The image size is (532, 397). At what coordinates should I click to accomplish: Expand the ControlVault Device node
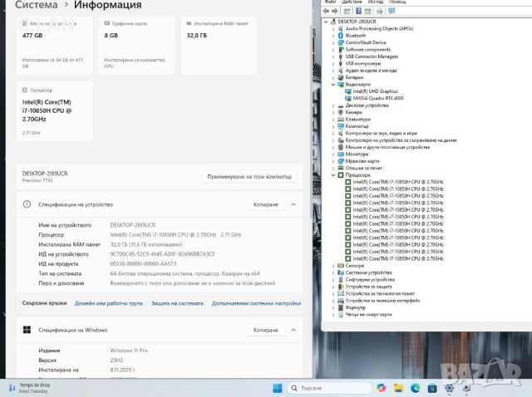[332, 42]
